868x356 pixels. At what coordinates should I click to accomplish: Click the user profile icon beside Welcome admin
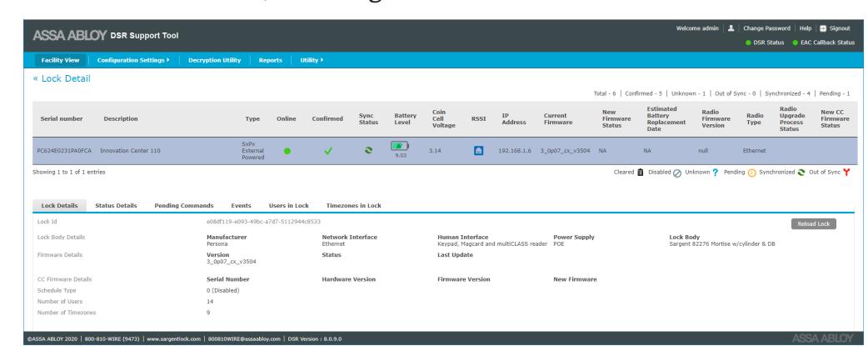click(731, 28)
